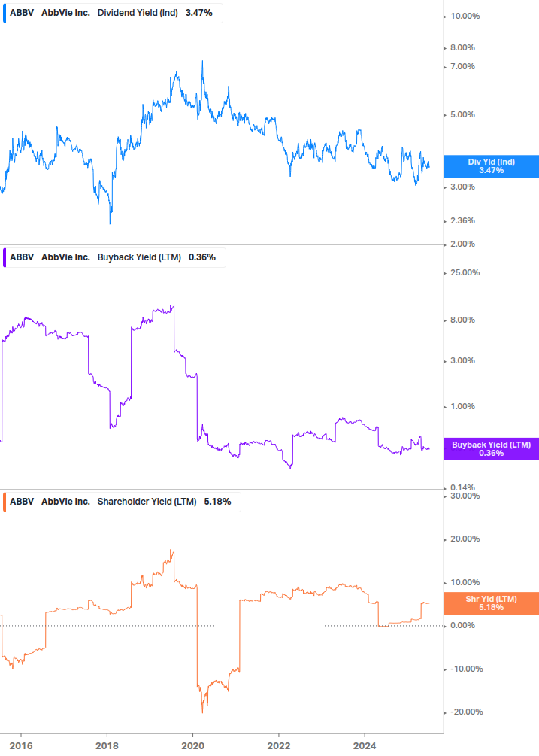Click the orange color bar beside Shareholder Yield legend

pos(5,502)
